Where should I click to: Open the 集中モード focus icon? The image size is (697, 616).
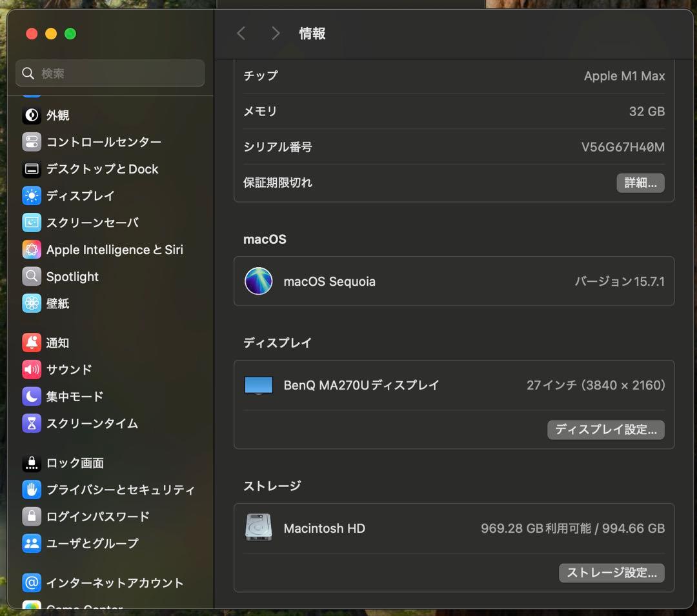32,396
